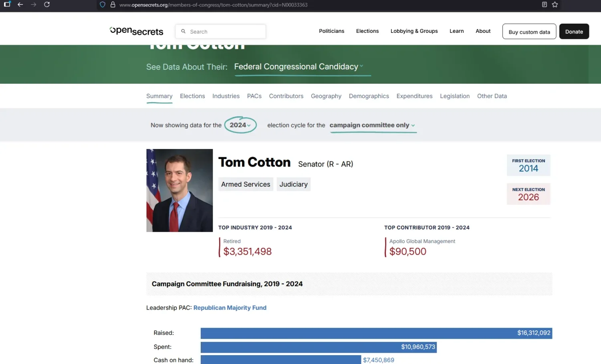Open the Lobbying & Groups menu
The image size is (601, 364).
click(414, 31)
